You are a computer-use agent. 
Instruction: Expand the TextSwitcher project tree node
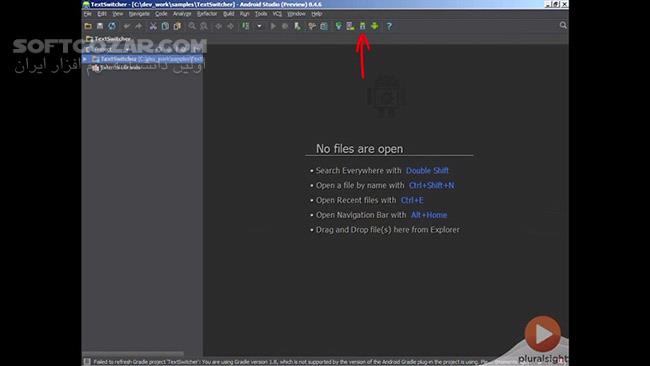[85, 59]
